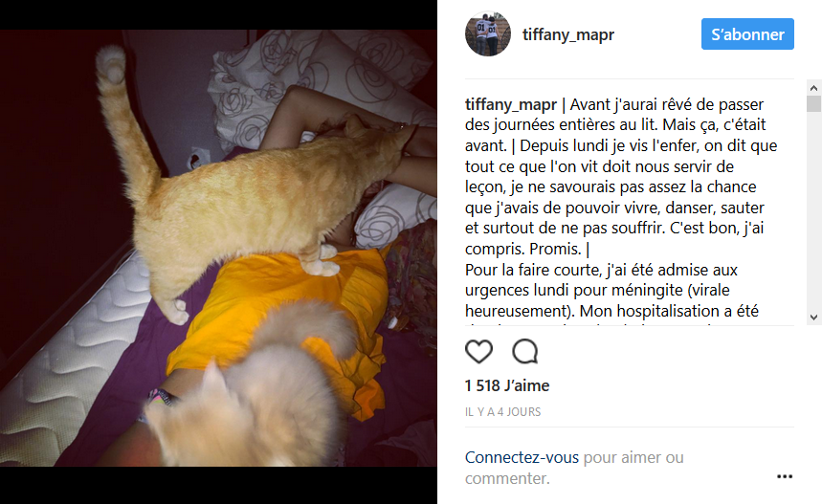
Task: Click the caption scrollbar thumb
Action: (x=813, y=103)
